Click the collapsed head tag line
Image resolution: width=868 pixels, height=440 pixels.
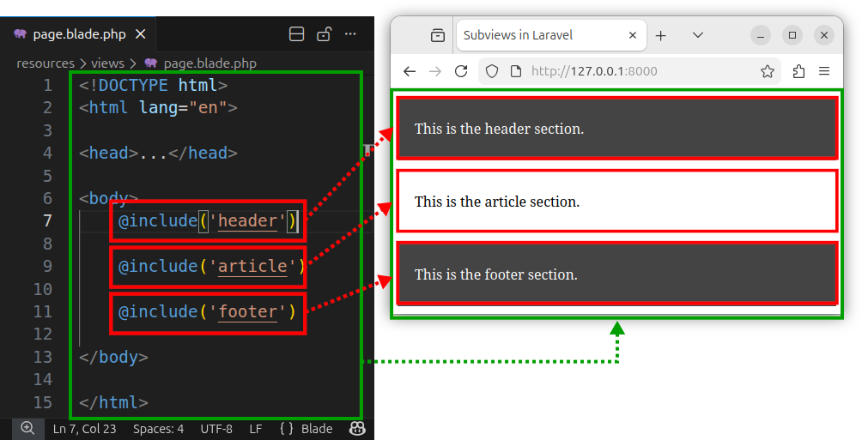pos(158,154)
